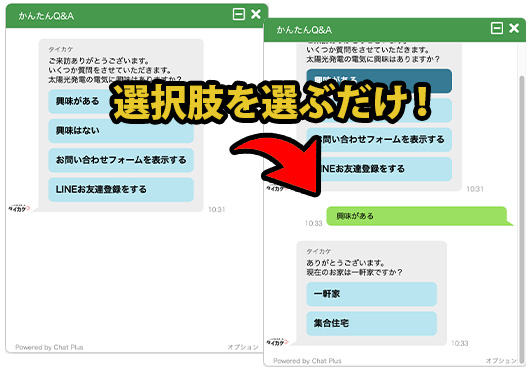
Task: Select LINEお友達登録をする in right chat
Action: [x=379, y=169]
